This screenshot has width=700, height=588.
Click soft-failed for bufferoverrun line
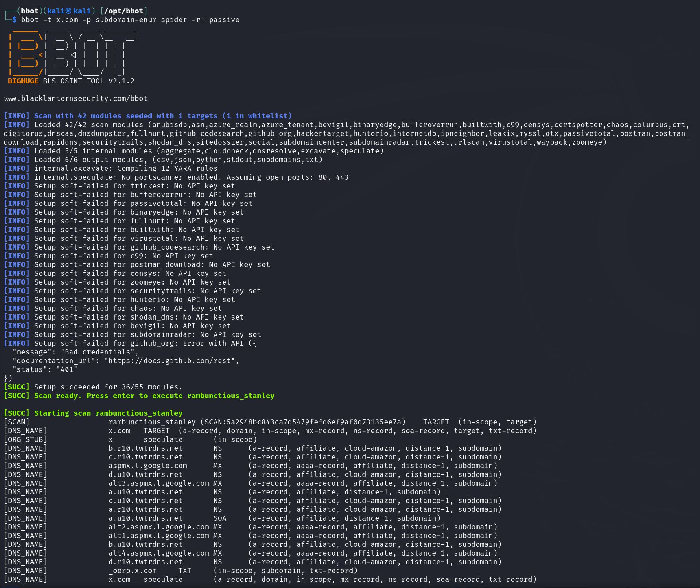(x=130, y=195)
